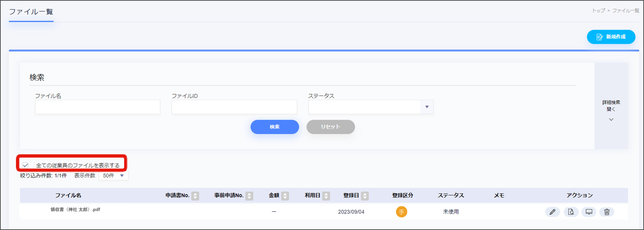Uncheck 全ての従業員のファイルを表示する
This screenshot has height=230, width=644.
(x=25, y=165)
